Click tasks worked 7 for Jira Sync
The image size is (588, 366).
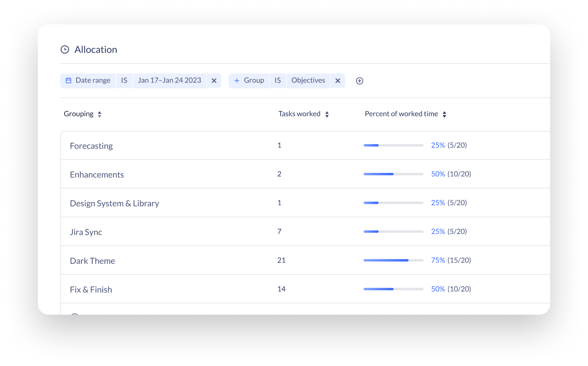tap(279, 231)
